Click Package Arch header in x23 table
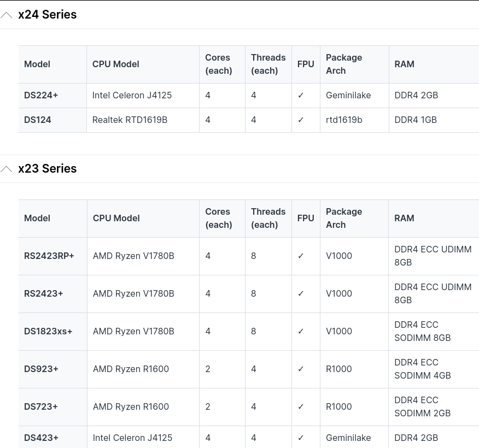This screenshot has height=448, width=479. pos(344,218)
